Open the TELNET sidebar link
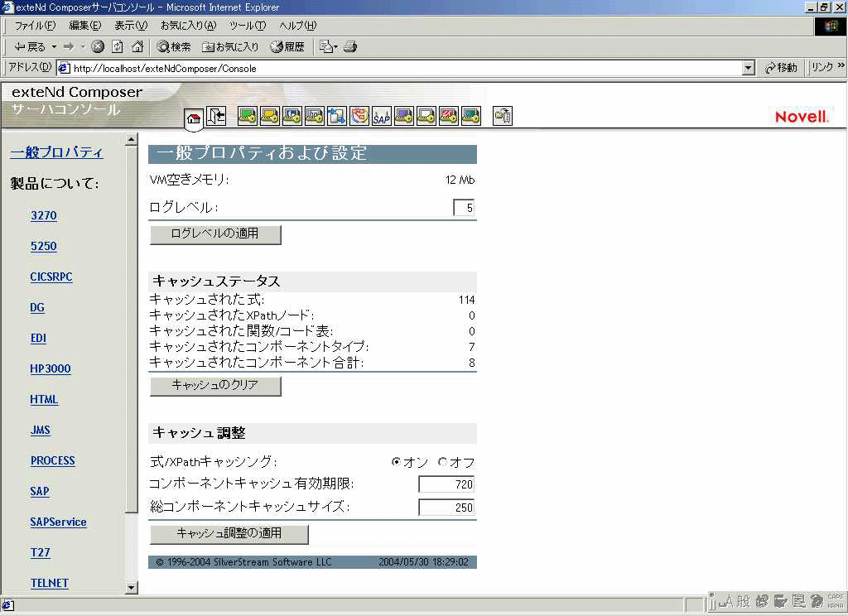The height and width of the screenshot is (616, 848). click(49, 583)
